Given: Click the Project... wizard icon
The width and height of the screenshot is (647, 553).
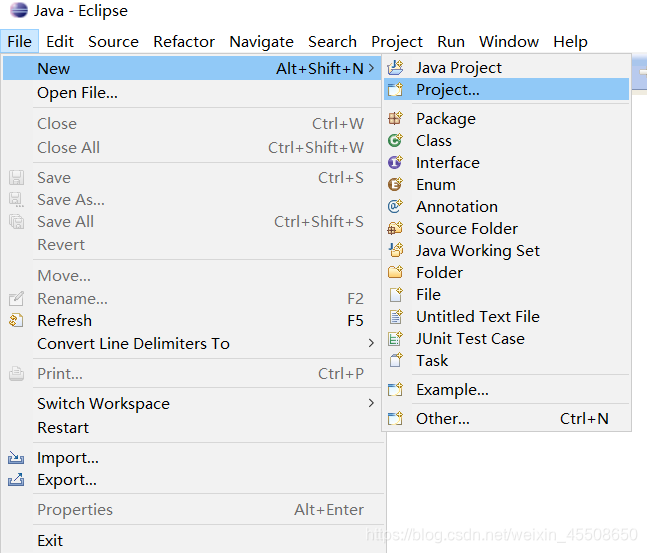Looking at the screenshot, I should point(395,90).
